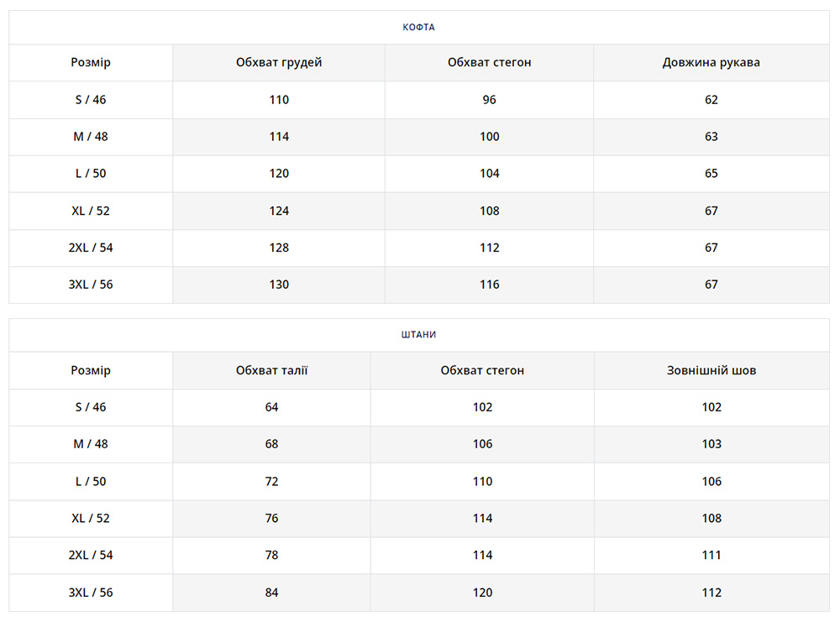840x622 pixels.
Task: Click chest value 130 for size 3XL
Action: pyautogui.click(x=279, y=285)
